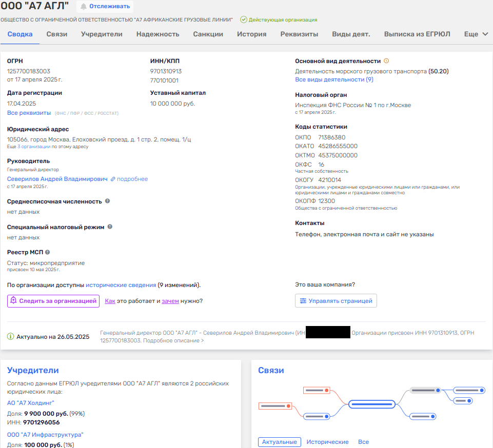Click the Отслеживать button
493x448 pixels.
point(105,6)
